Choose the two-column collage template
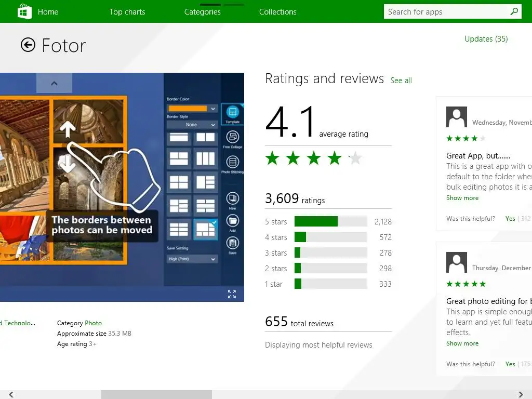 tap(206, 137)
